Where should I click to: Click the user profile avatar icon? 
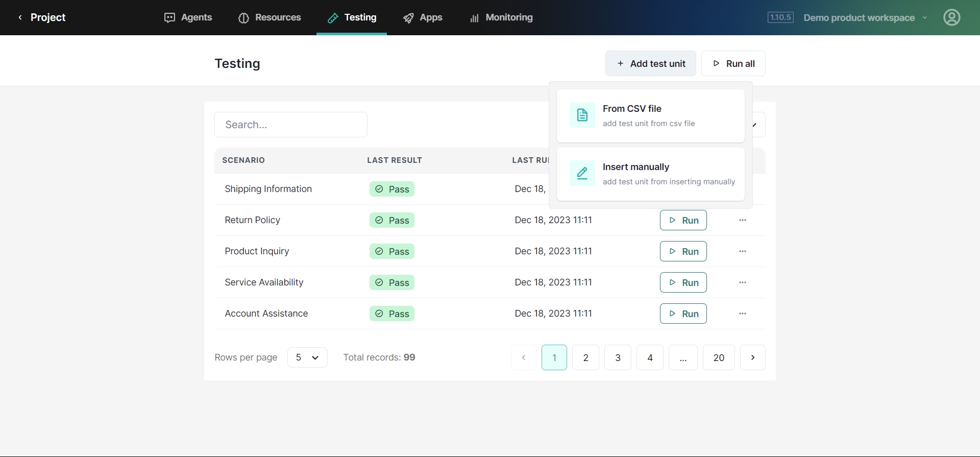pyautogui.click(x=951, y=17)
